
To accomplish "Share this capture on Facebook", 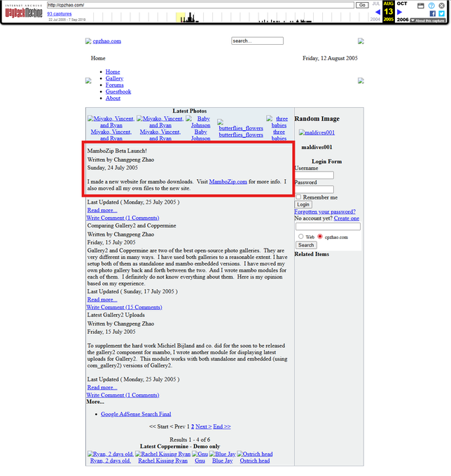I will tap(433, 13).
